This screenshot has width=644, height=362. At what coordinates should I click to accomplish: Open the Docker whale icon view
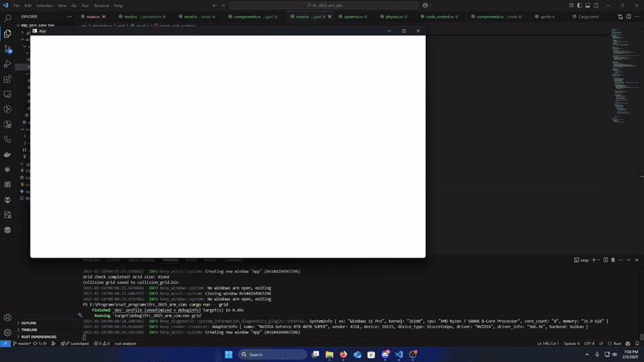pyautogui.click(x=7, y=154)
